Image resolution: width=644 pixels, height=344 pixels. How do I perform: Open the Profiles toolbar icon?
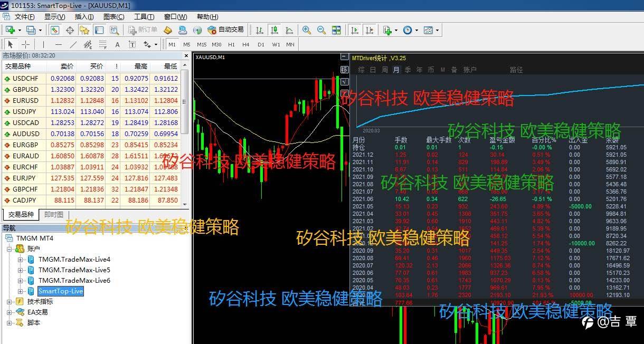31,30
